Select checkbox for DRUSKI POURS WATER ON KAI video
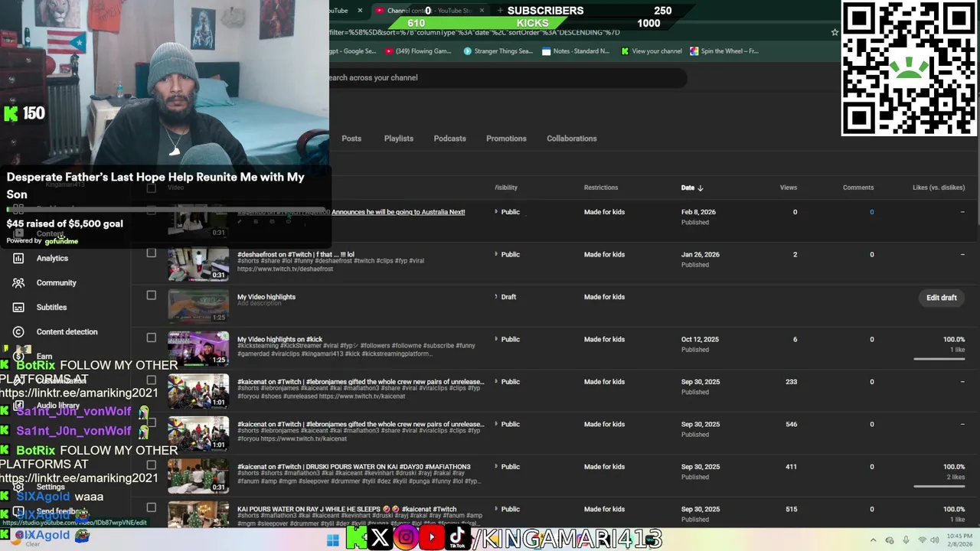Viewport: 980px width, 551px height. [152, 465]
